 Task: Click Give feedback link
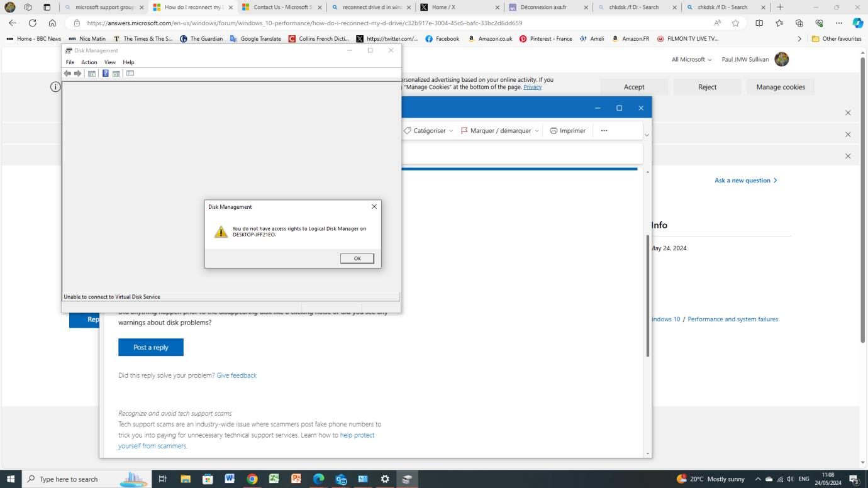point(236,375)
